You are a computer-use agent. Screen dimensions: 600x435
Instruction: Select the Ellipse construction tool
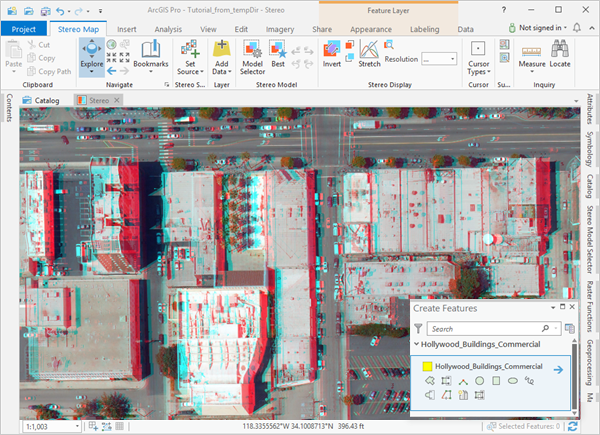pyautogui.click(x=513, y=381)
